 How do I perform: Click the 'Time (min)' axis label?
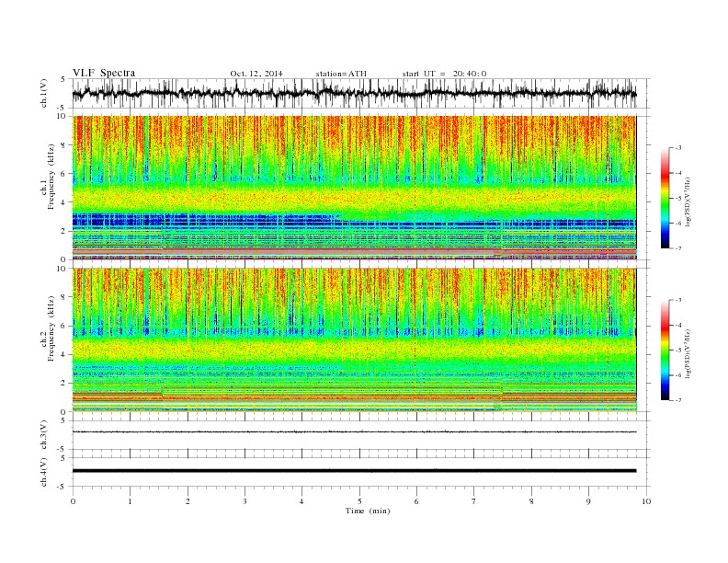[x=368, y=511]
